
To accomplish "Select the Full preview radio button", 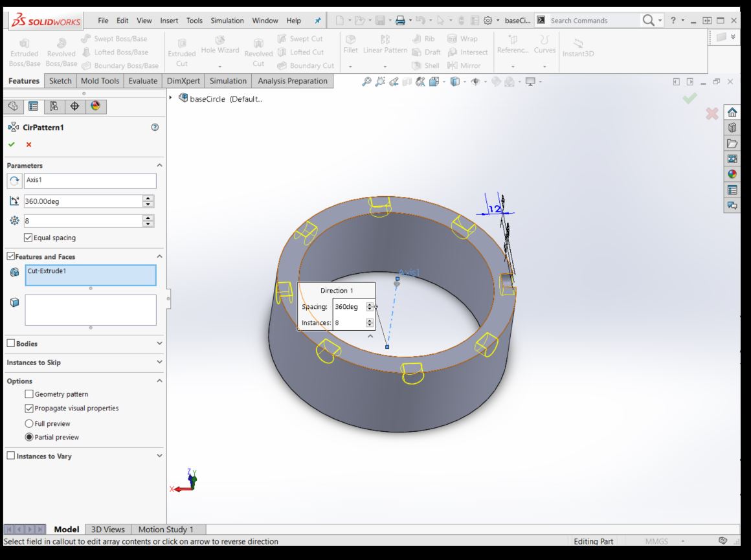I will pyautogui.click(x=29, y=423).
